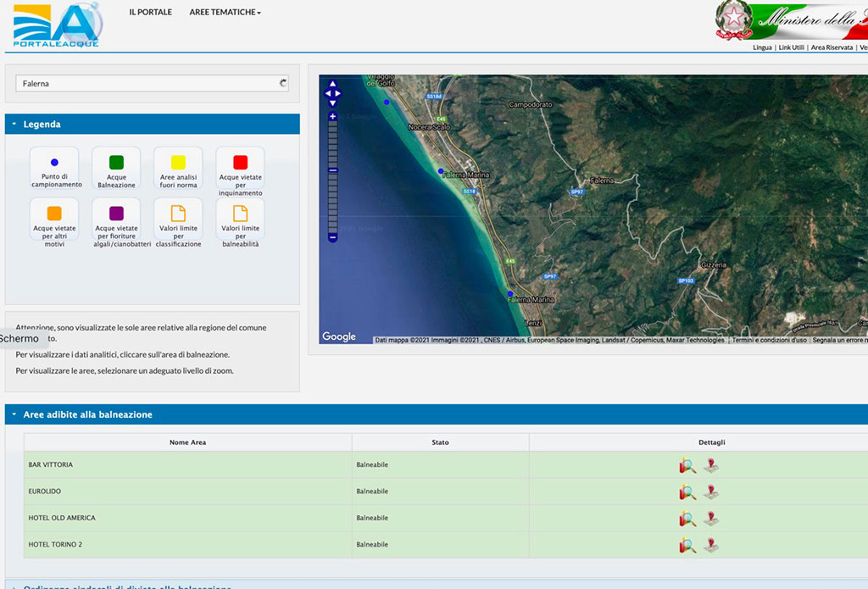The width and height of the screenshot is (868, 589).
Task: Expand the Ordinanze sindacali di divieto section
Action: coord(437,585)
